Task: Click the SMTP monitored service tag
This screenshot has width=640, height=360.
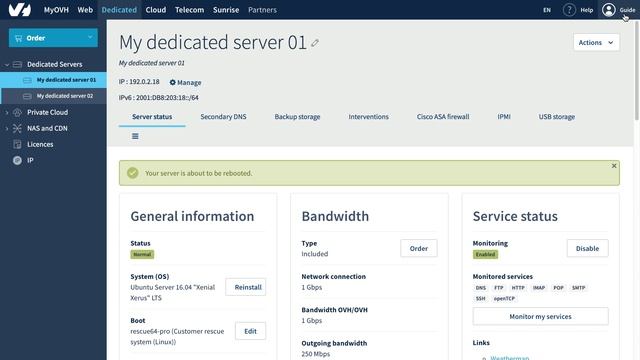Action: tap(578, 288)
